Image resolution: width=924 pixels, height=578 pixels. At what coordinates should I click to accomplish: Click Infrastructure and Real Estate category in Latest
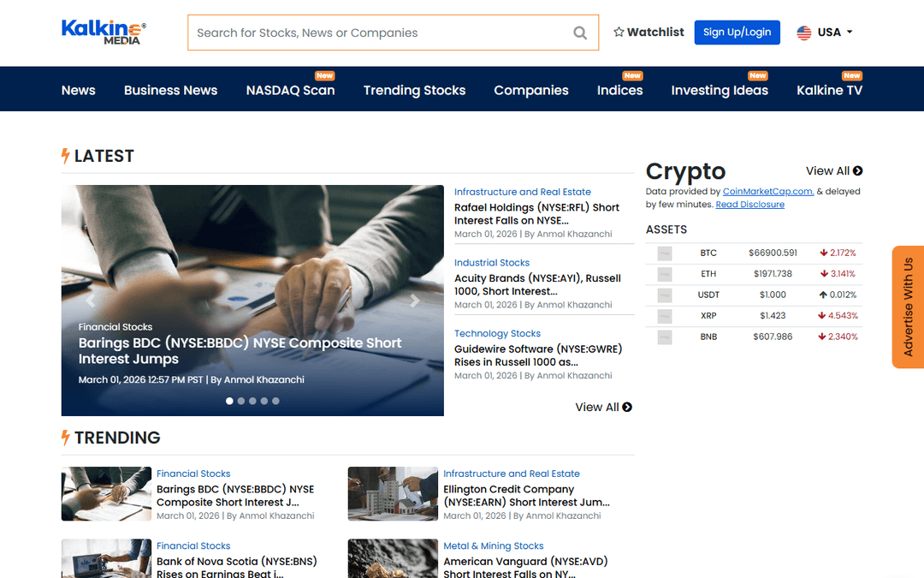pos(522,192)
